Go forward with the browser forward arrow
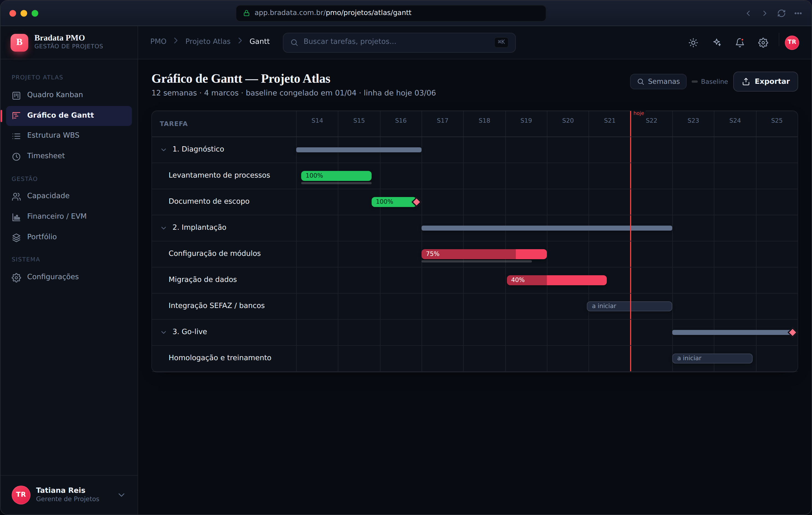The width and height of the screenshot is (812, 515). pyautogui.click(x=765, y=13)
